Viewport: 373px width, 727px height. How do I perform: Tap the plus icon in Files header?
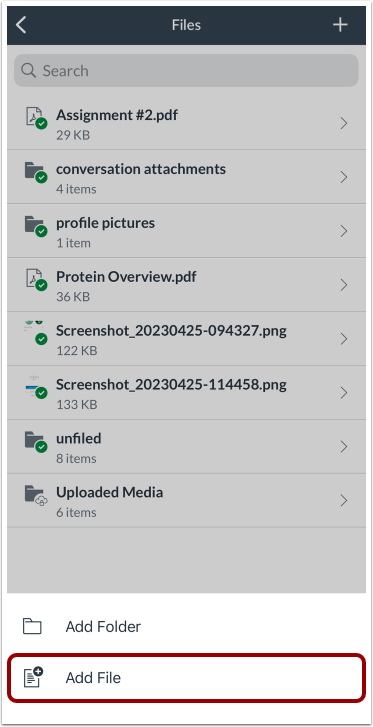[x=340, y=25]
